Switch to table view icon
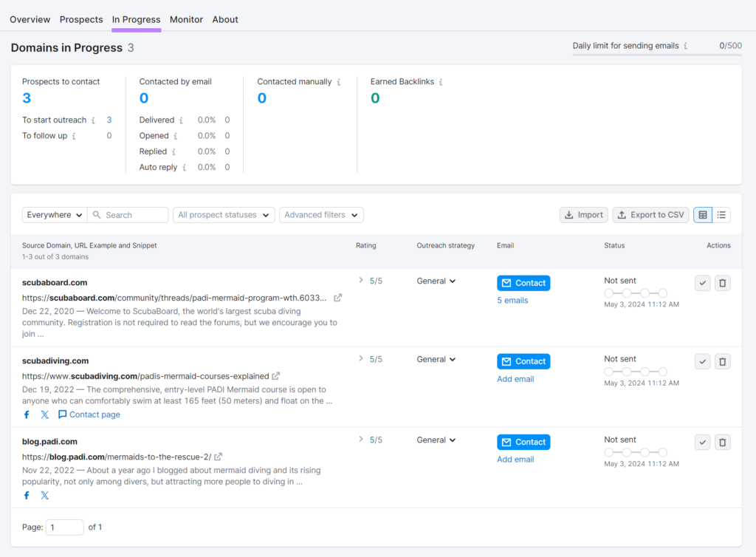 pos(703,215)
